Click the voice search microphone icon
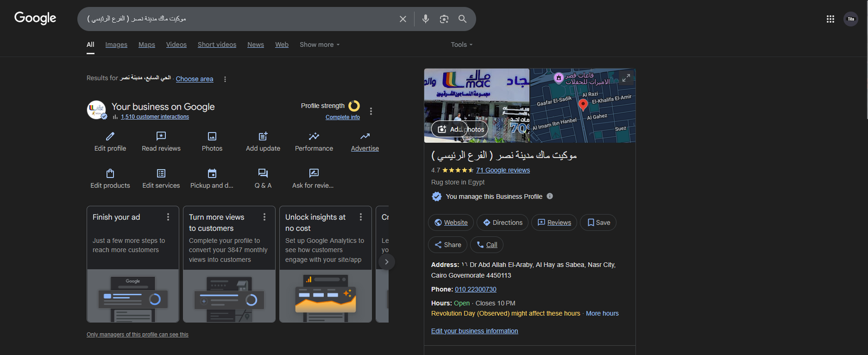The width and height of the screenshot is (868, 355). (425, 19)
